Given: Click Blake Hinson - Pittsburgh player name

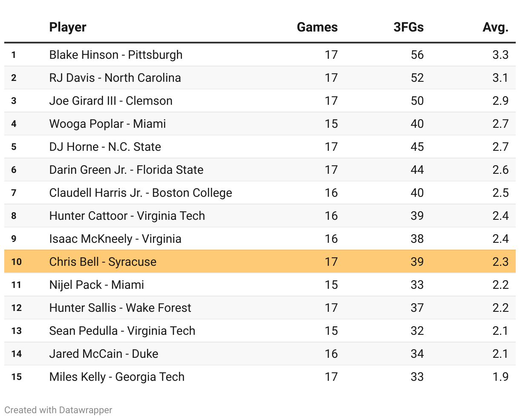Looking at the screenshot, I should tap(116, 55).
